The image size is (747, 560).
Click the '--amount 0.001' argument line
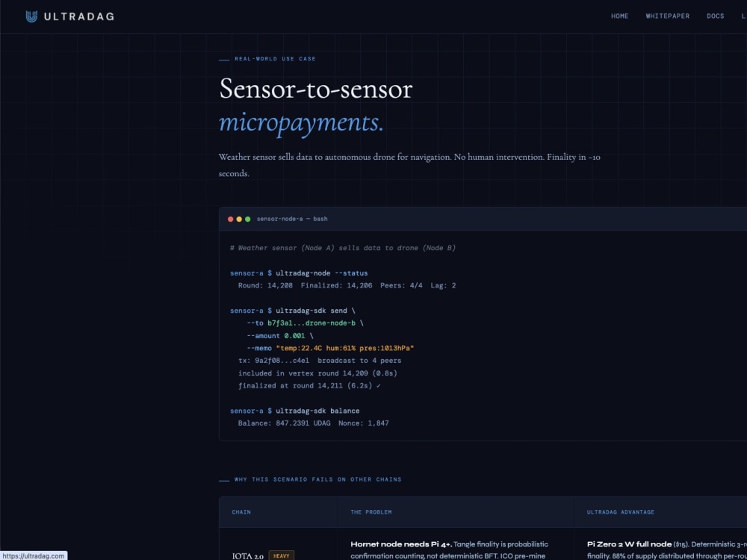pyautogui.click(x=280, y=336)
